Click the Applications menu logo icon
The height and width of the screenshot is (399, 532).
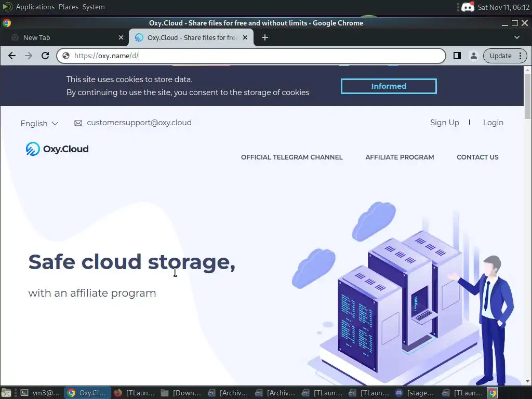pos(7,7)
